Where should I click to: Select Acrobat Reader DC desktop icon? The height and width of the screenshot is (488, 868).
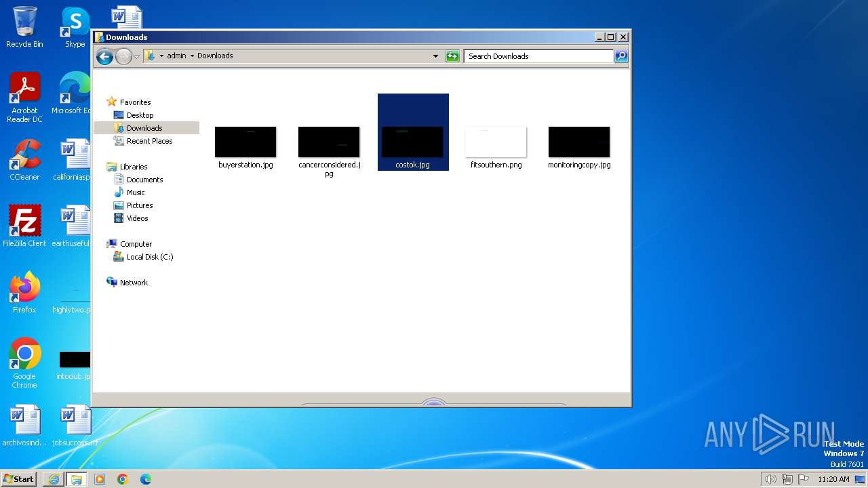(x=24, y=98)
